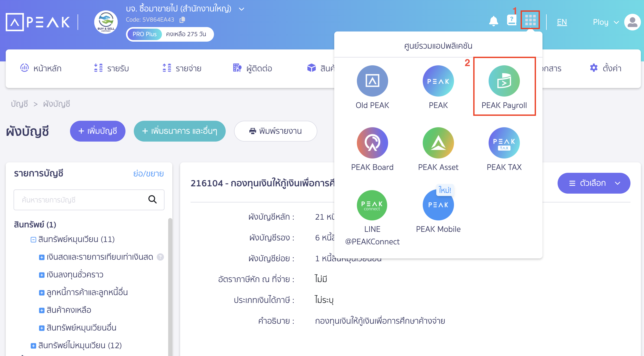Open the Ploy user menu

click(606, 22)
